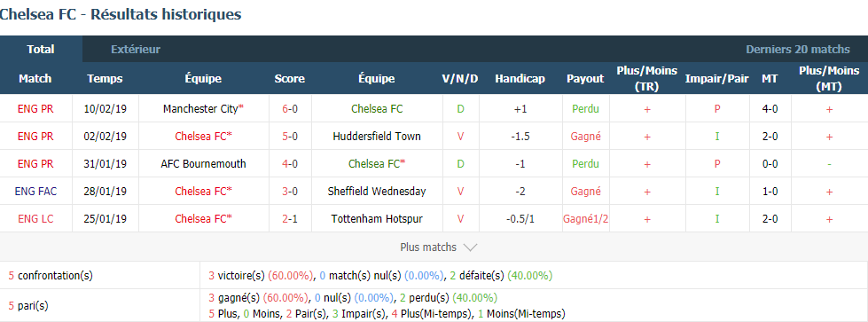Click the Payout column header
The height and width of the screenshot is (322, 868).
tap(585, 79)
